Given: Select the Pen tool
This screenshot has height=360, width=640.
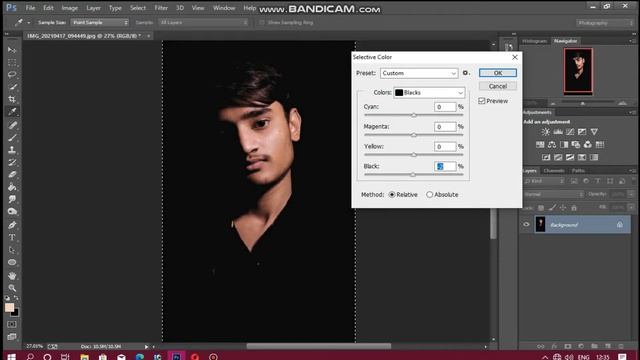Looking at the screenshot, I should [12, 225].
